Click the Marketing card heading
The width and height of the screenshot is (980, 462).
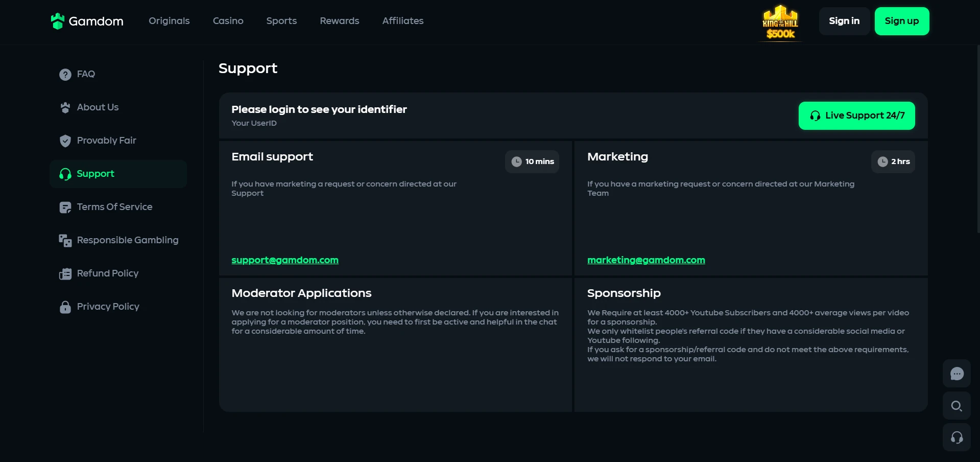[617, 157]
